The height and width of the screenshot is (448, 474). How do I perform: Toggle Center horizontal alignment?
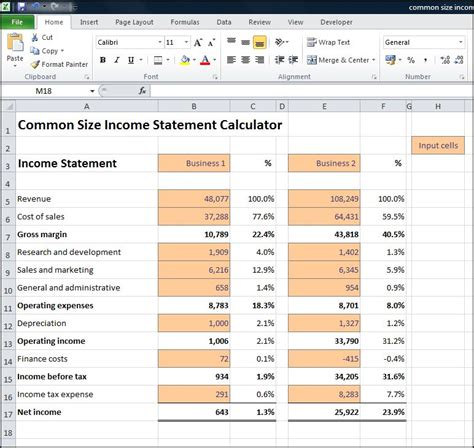[x=245, y=60]
